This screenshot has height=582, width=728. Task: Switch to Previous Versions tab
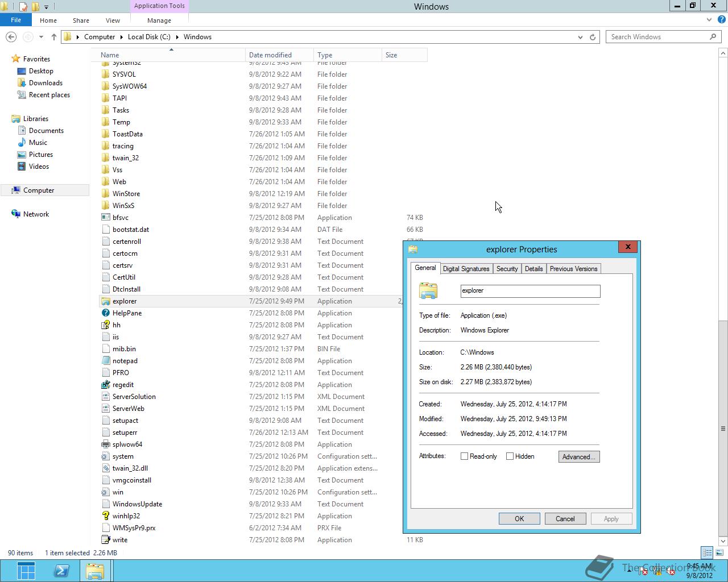click(x=573, y=269)
